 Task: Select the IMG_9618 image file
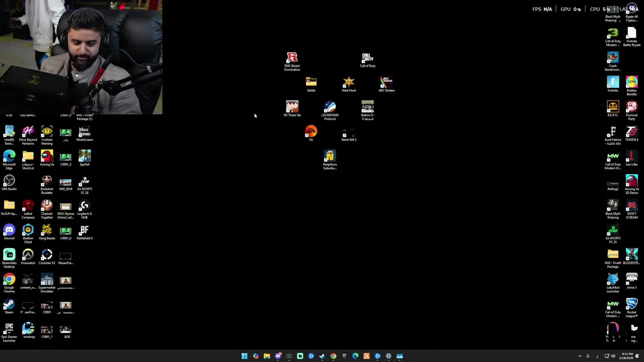pos(65,183)
